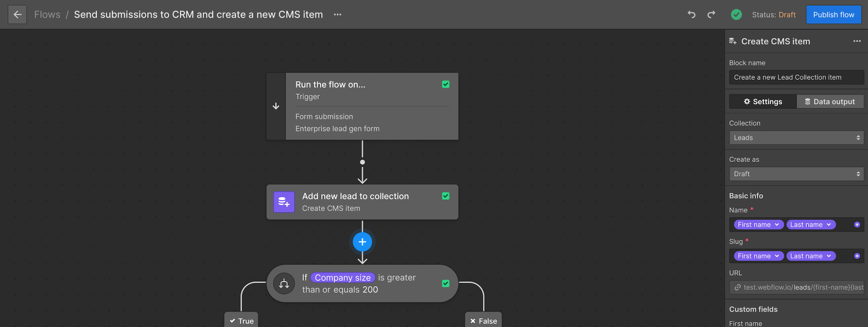Click the blue plus add-block button

(362, 242)
